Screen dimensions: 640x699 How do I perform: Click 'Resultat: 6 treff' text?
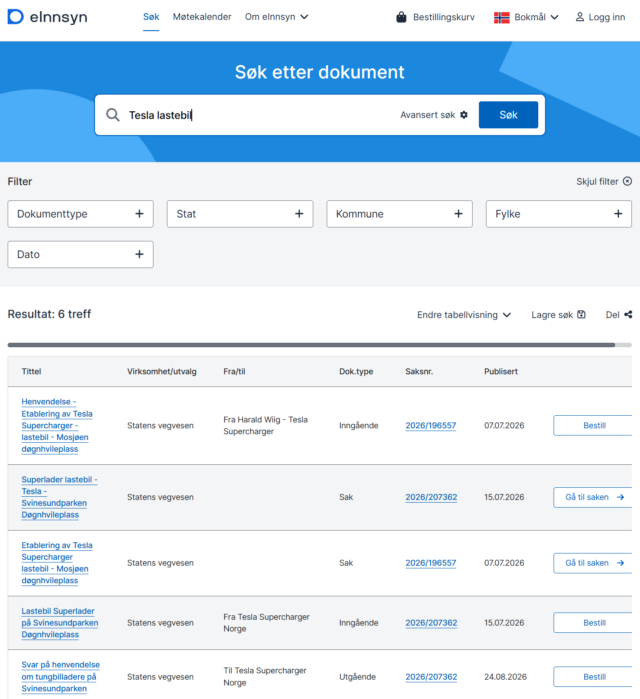coord(49,314)
